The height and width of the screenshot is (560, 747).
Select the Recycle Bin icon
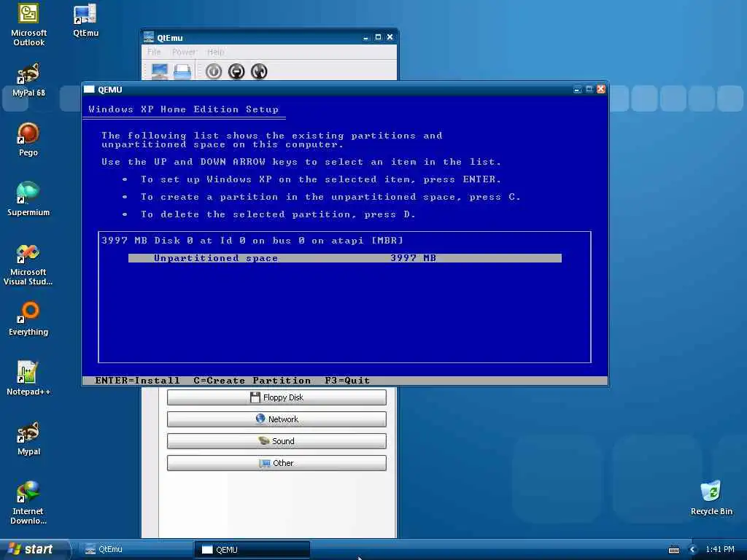tap(711, 498)
